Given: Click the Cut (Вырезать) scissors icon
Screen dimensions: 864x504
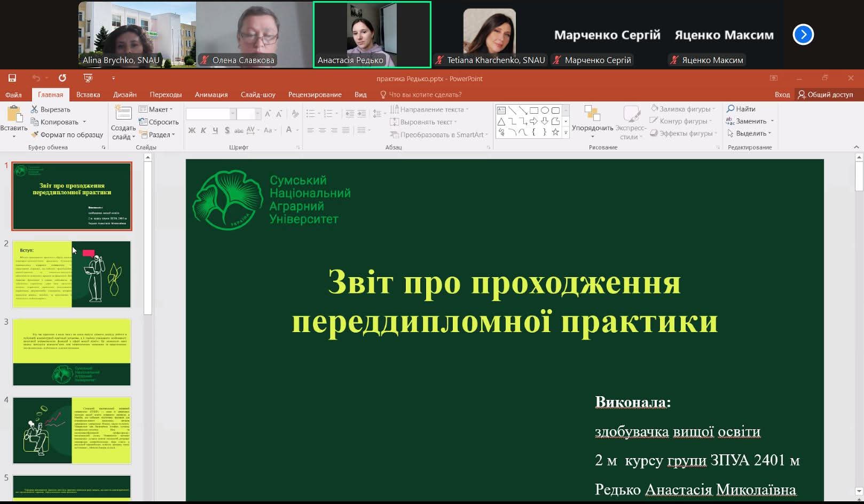Looking at the screenshot, I should click(x=35, y=109).
